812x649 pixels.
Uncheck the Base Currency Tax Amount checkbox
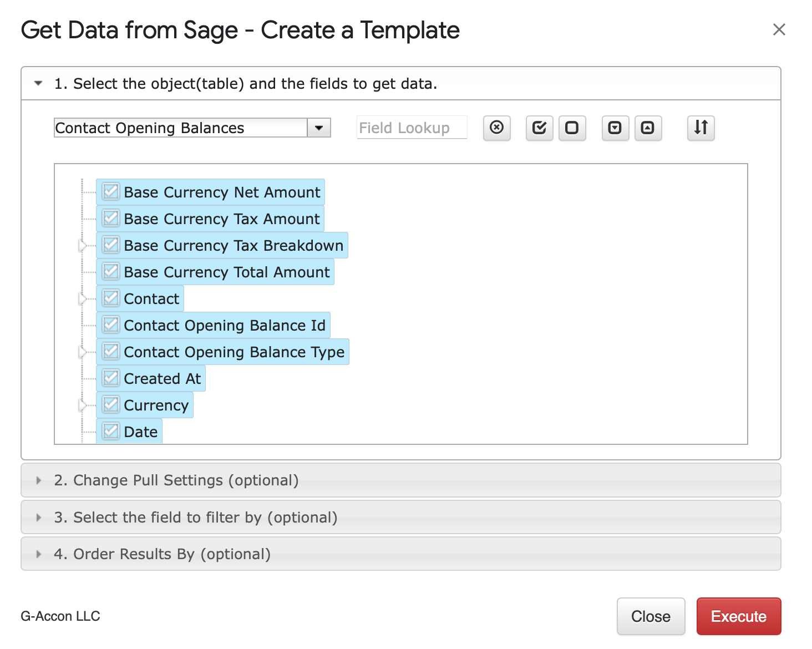[x=110, y=218]
